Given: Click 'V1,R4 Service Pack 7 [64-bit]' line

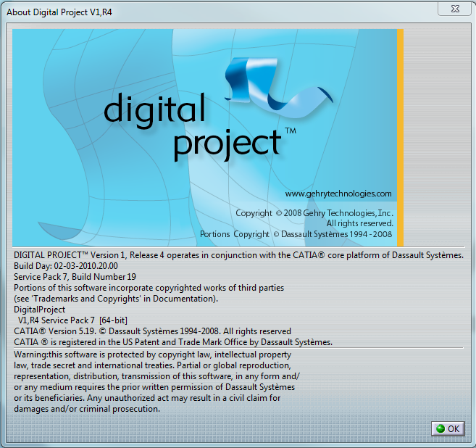Looking at the screenshot, I should pyautogui.click(x=72, y=320).
